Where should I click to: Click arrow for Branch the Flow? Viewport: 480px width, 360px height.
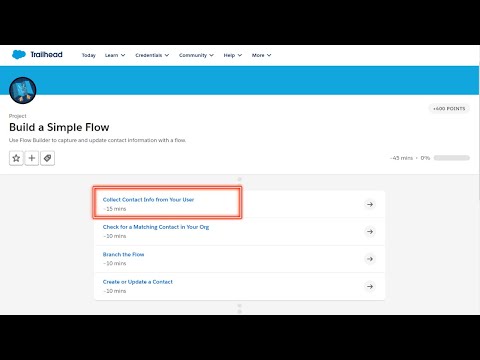point(370,259)
